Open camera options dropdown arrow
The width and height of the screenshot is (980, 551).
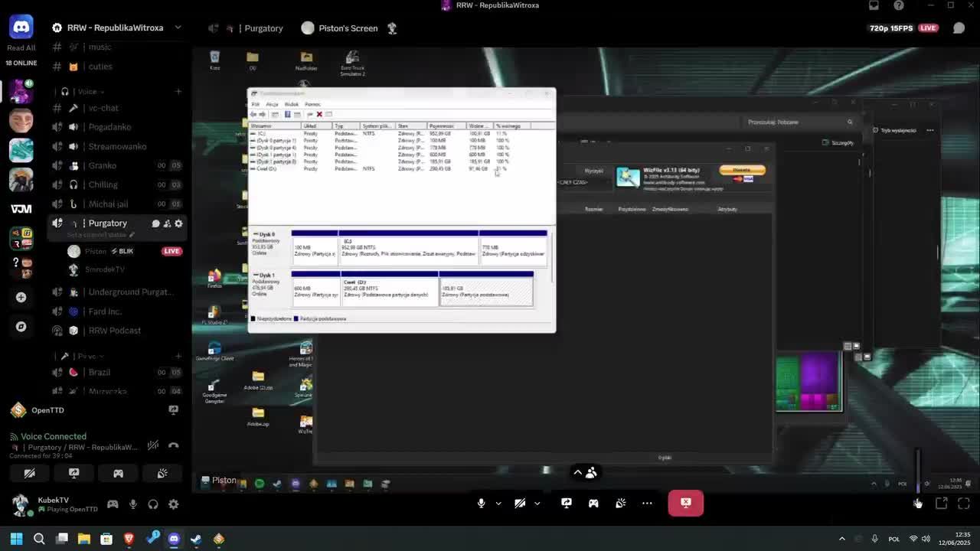tap(537, 503)
